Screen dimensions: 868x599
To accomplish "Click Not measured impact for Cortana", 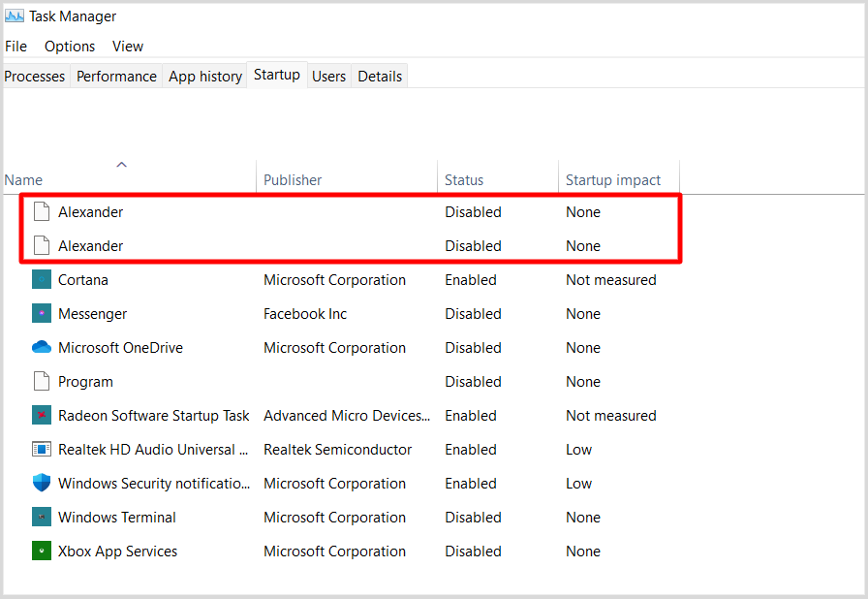I will 611,280.
